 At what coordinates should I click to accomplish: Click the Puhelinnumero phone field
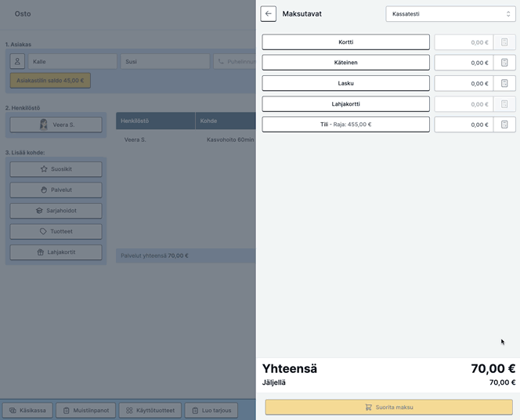click(x=234, y=61)
